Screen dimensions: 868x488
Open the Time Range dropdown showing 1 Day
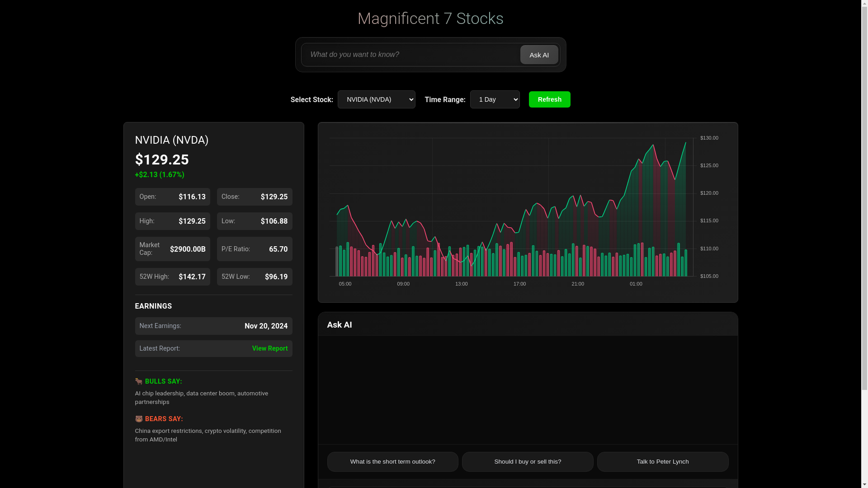tap(495, 99)
